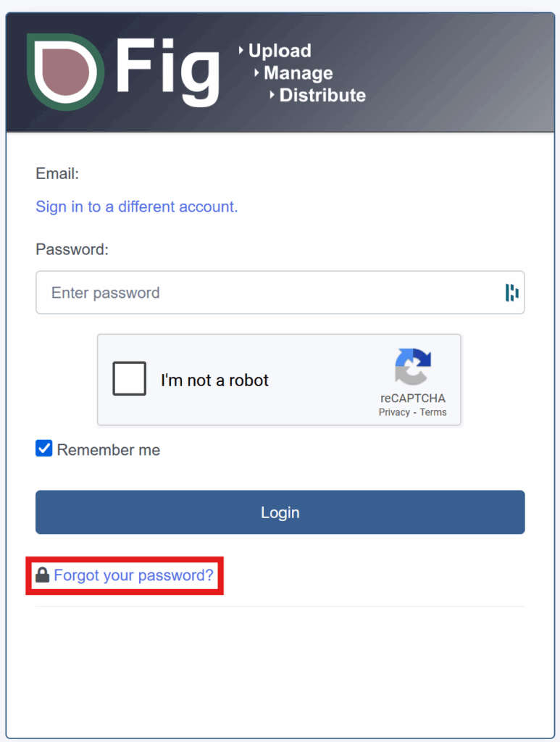Open the Forgot your password link

pyautogui.click(x=134, y=575)
